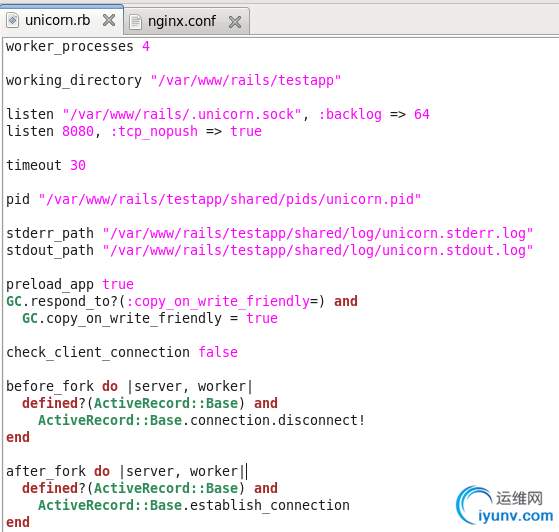
Task: Click the preload_app keyword
Action: pos(50,284)
